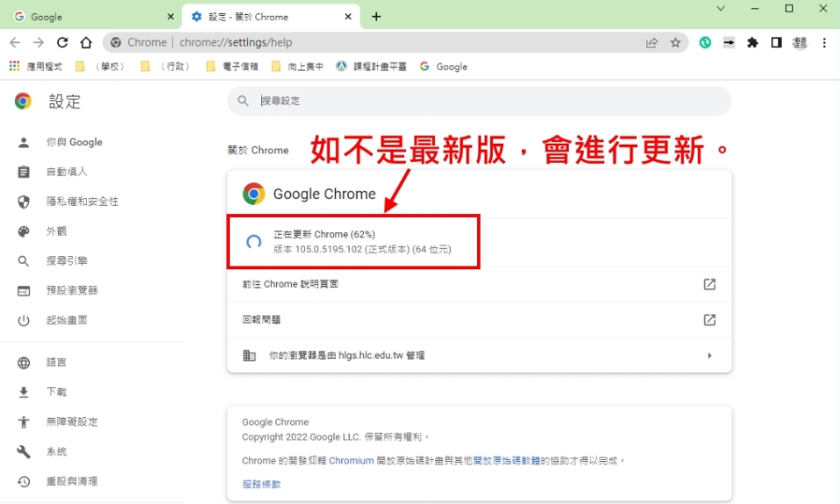Open 重設與清理 settings section

[72, 481]
